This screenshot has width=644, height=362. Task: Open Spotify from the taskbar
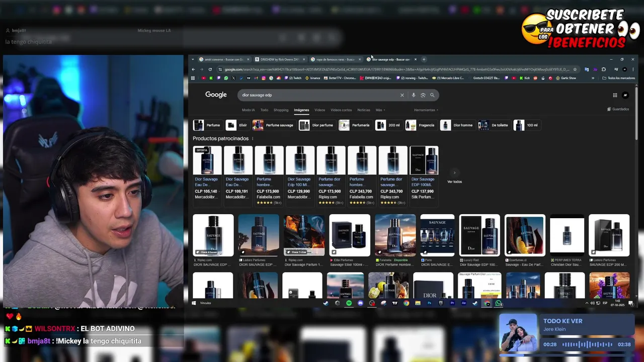click(x=349, y=303)
